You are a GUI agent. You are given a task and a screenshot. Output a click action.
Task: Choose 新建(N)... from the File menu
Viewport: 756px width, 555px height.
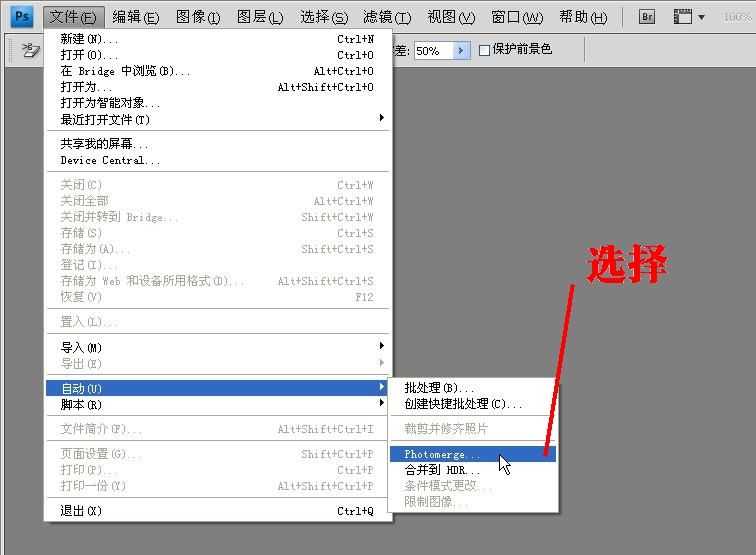coord(217,39)
